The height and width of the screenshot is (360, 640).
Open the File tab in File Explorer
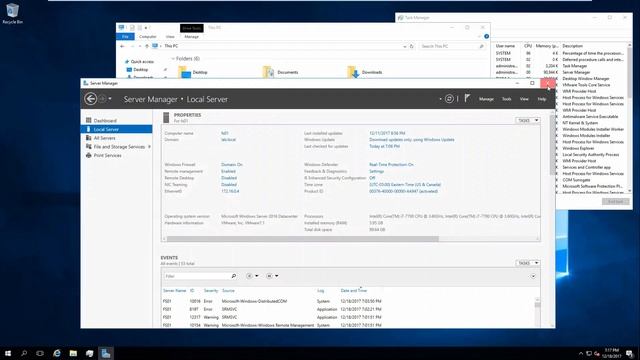[x=125, y=37]
